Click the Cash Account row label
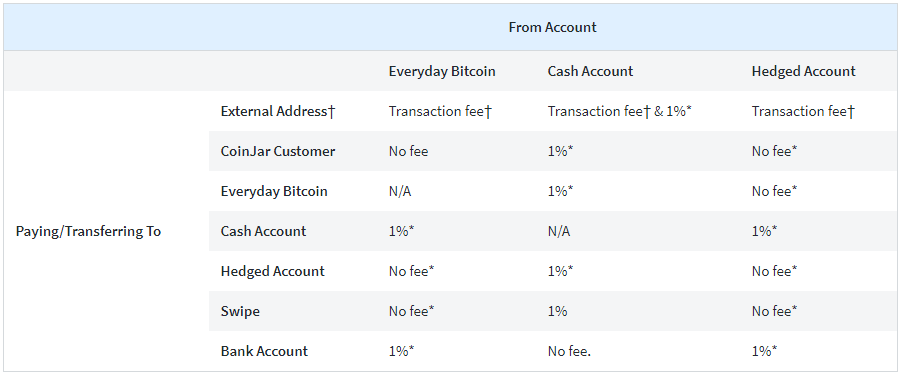 (263, 231)
